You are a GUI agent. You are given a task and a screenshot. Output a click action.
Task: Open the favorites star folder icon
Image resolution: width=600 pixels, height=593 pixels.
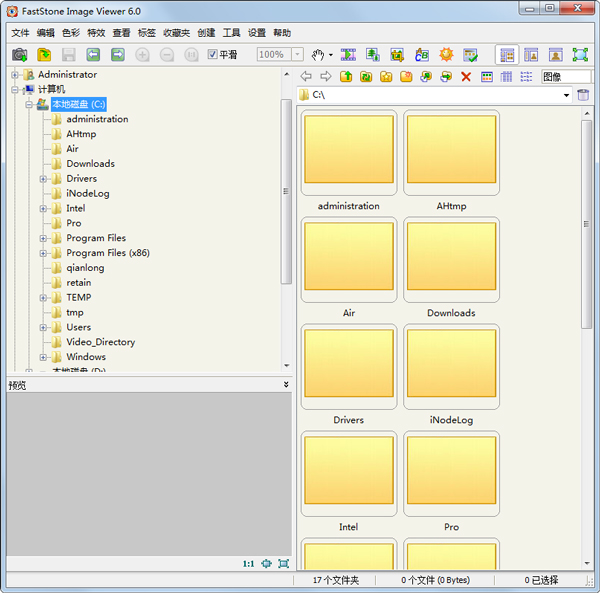point(386,77)
